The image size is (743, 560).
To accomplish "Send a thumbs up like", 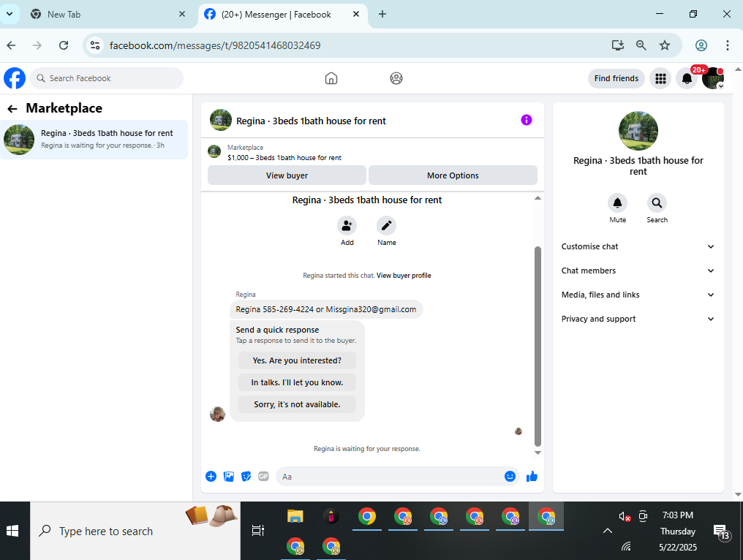I will pos(532,476).
